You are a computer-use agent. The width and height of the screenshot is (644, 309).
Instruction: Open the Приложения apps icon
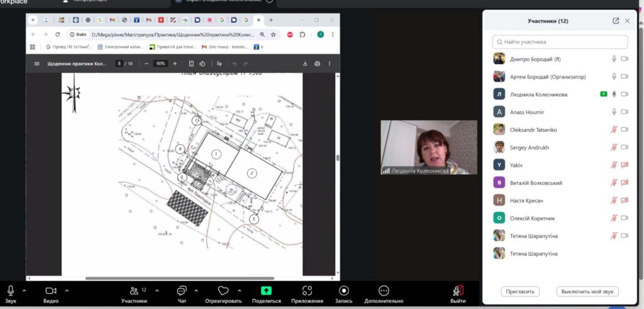(x=307, y=290)
